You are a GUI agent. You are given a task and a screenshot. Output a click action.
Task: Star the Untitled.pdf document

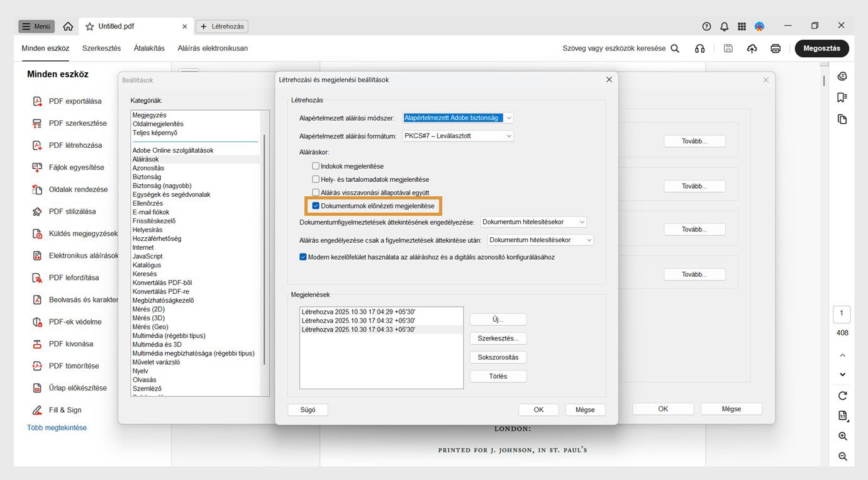[x=90, y=26]
